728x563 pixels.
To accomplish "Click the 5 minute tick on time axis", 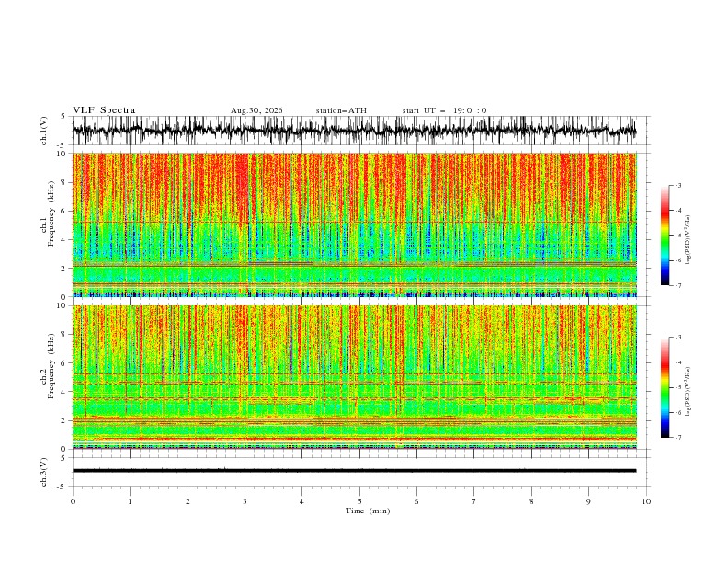I will point(359,501).
